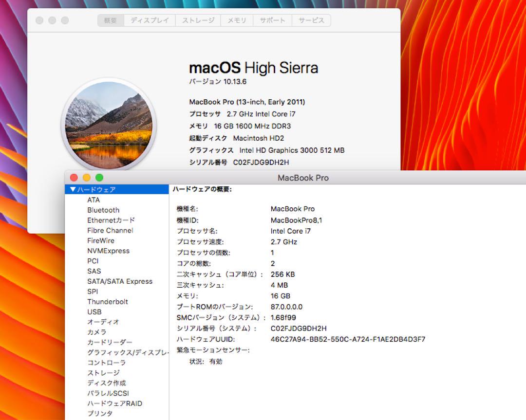Select カードリーダー in the sidebar
The width and height of the screenshot is (526, 420).
coord(110,342)
